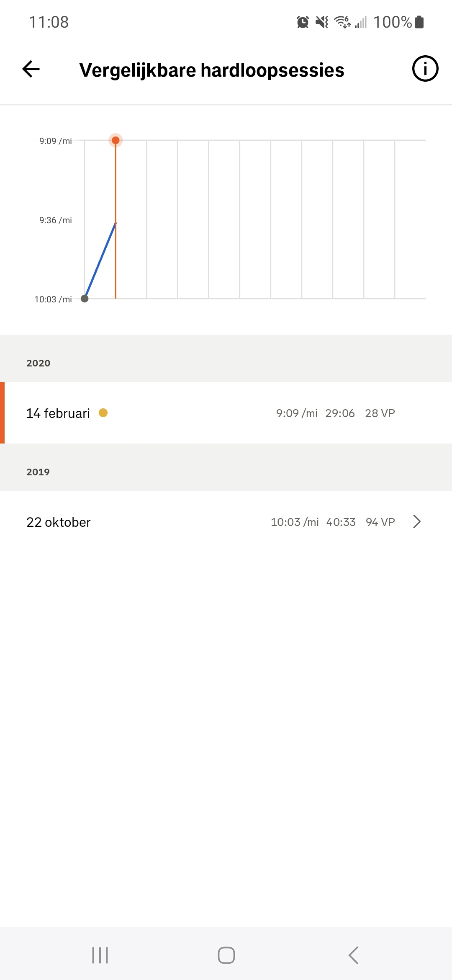The image size is (452, 980).
Task: Open the 14 februari run entry
Action: [x=226, y=413]
